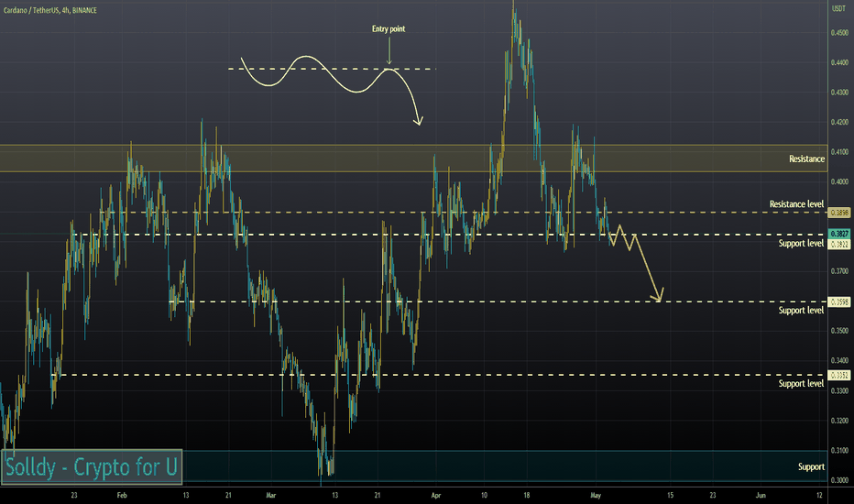Click the 'Jun' label on the time axis
The height and width of the screenshot is (504, 854).
point(761,495)
